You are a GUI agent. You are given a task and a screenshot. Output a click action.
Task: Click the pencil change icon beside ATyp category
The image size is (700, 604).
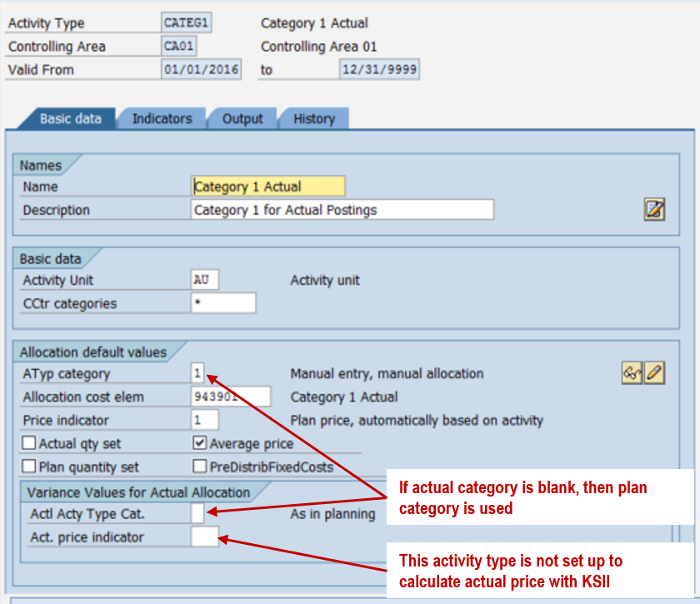click(654, 373)
